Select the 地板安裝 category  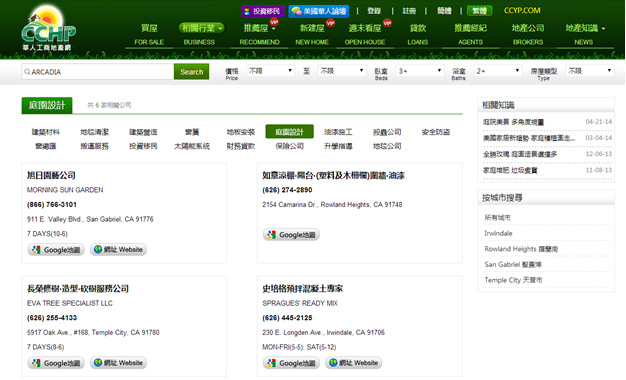pyautogui.click(x=240, y=132)
